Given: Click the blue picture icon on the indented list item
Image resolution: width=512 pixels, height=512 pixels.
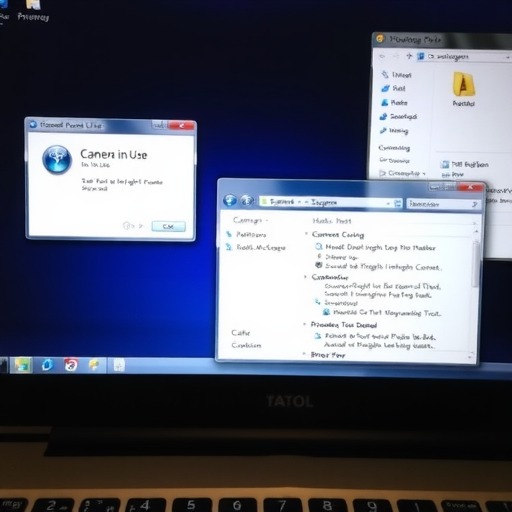Looking at the screenshot, I should pyautogui.click(x=326, y=312).
